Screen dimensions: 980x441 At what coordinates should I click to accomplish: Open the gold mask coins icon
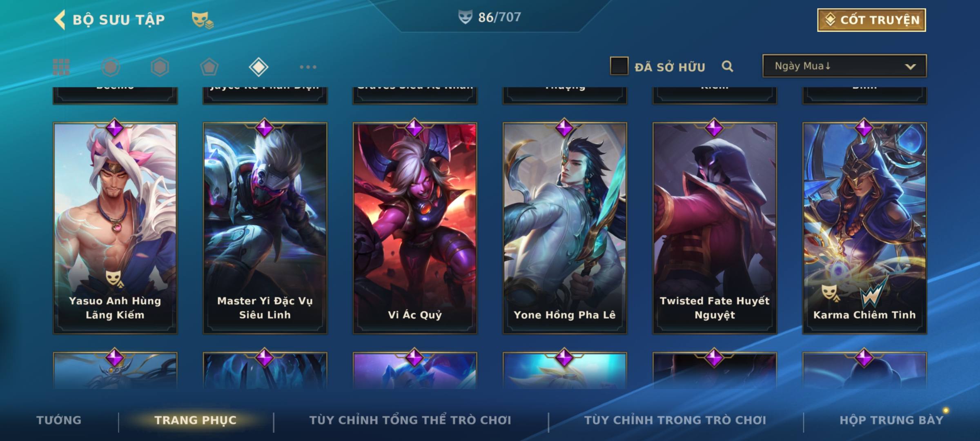[203, 20]
